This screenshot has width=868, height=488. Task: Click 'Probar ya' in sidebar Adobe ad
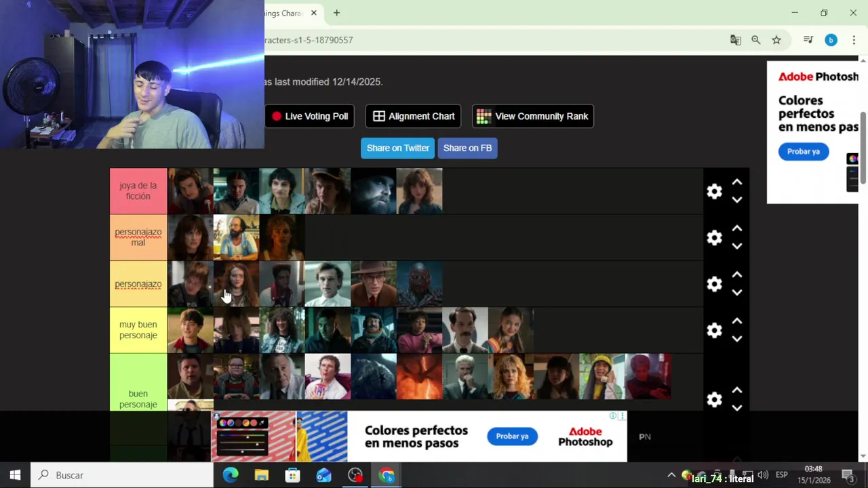[x=804, y=151]
